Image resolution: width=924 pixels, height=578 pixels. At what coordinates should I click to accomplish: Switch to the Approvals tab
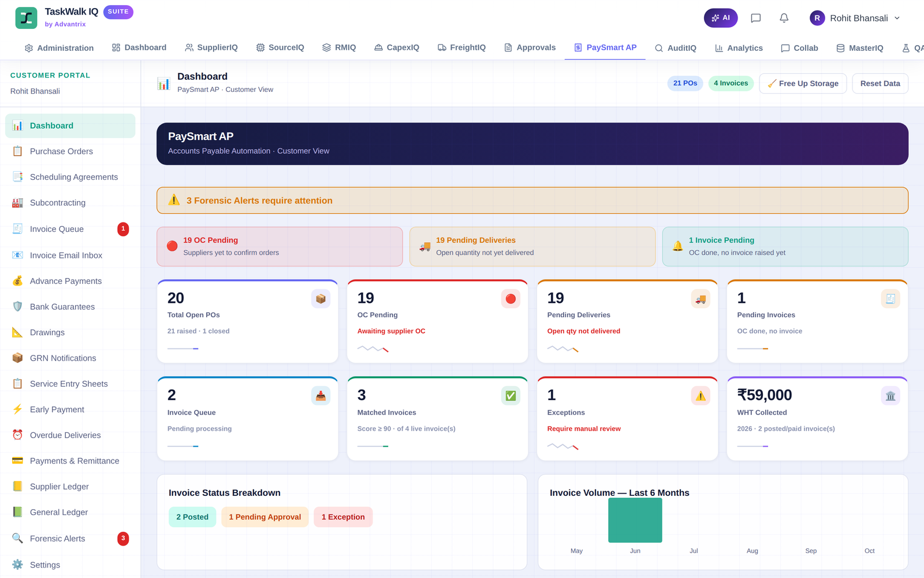(x=530, y=48)
